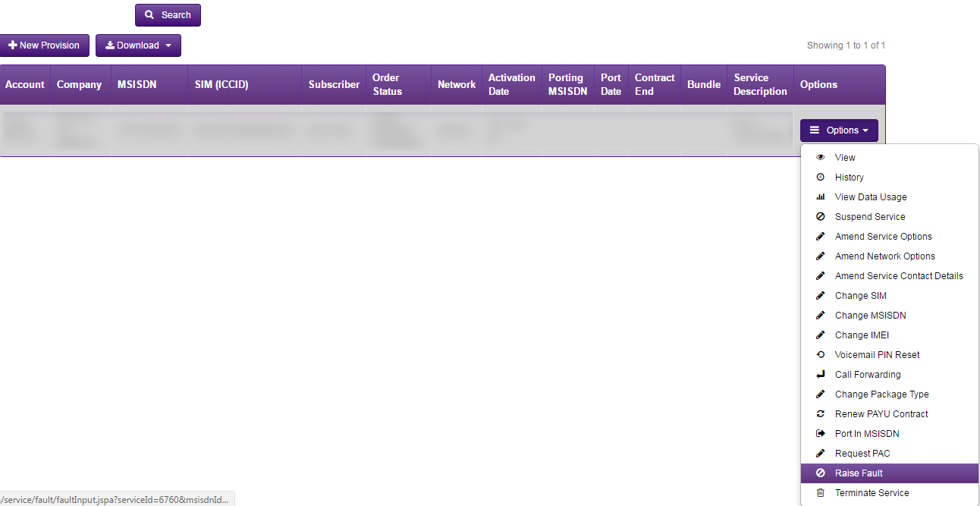
Task: Click the New Provision button label
Action: [49, 46]
